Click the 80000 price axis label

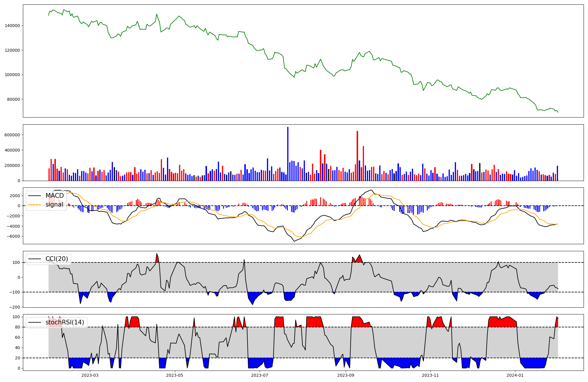(14, 99)
